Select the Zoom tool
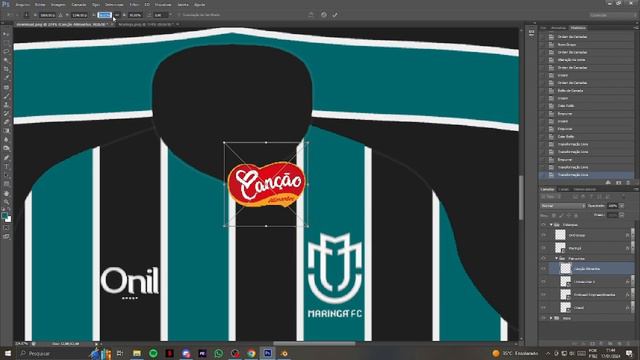 coord(6,202)
